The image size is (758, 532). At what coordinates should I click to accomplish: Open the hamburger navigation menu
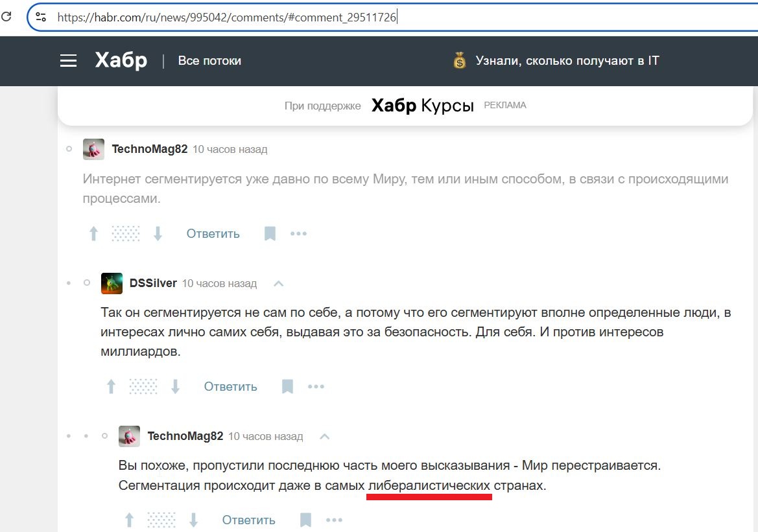(69, 61)
